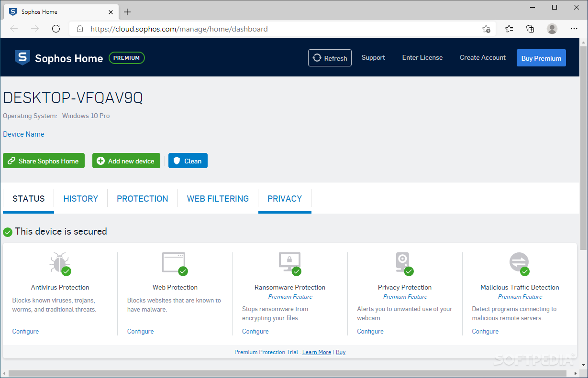
Task: Configure Ransomware Protection
Action: click(x=255, y=331)
